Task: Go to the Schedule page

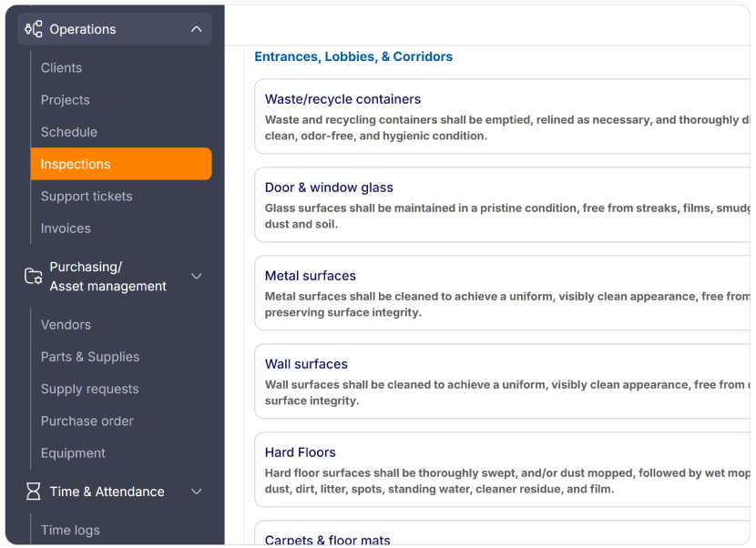Action: (69, 132)
